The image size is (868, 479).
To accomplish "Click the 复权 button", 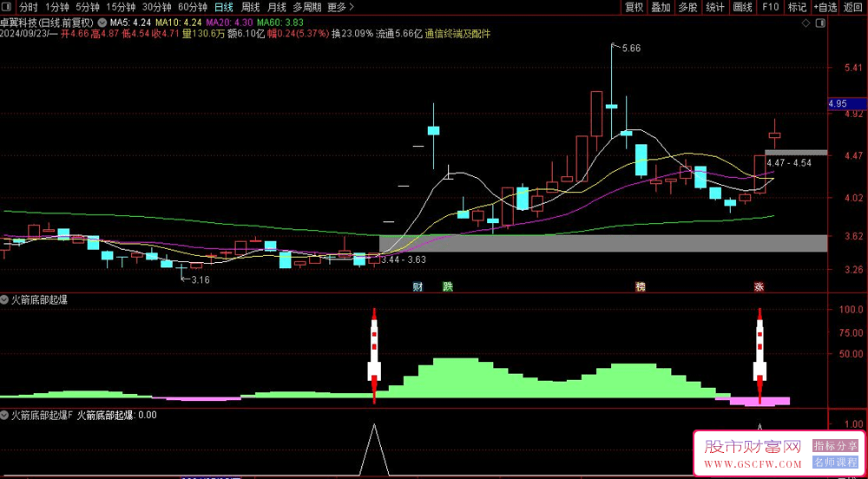I will (x=634, y=7).
